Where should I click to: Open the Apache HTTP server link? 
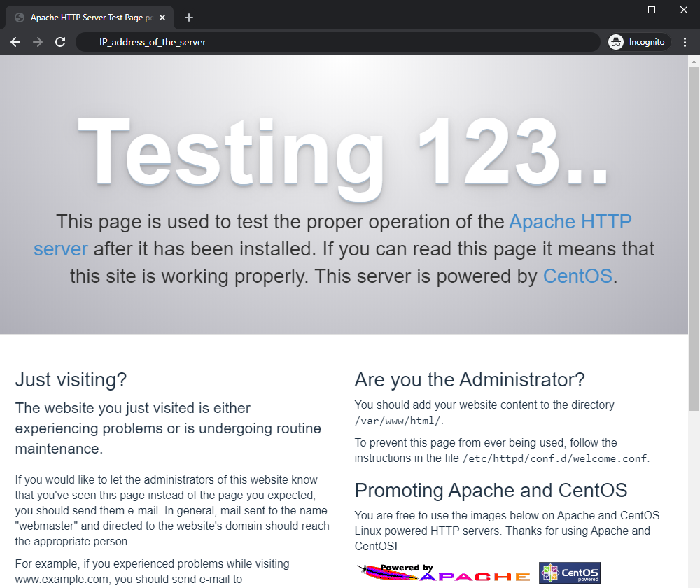[570, 222]
